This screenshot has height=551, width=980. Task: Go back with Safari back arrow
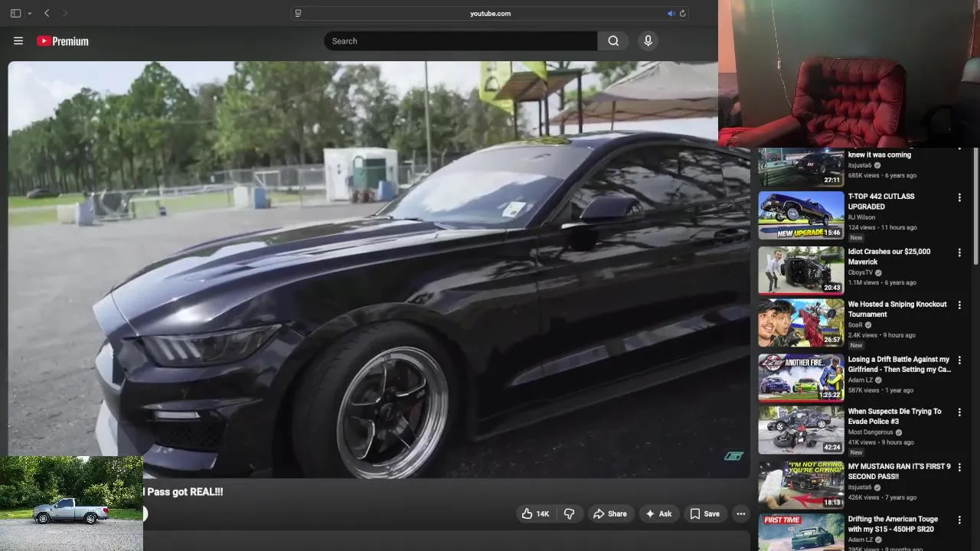pyautogui.click(x=47, y=13)
